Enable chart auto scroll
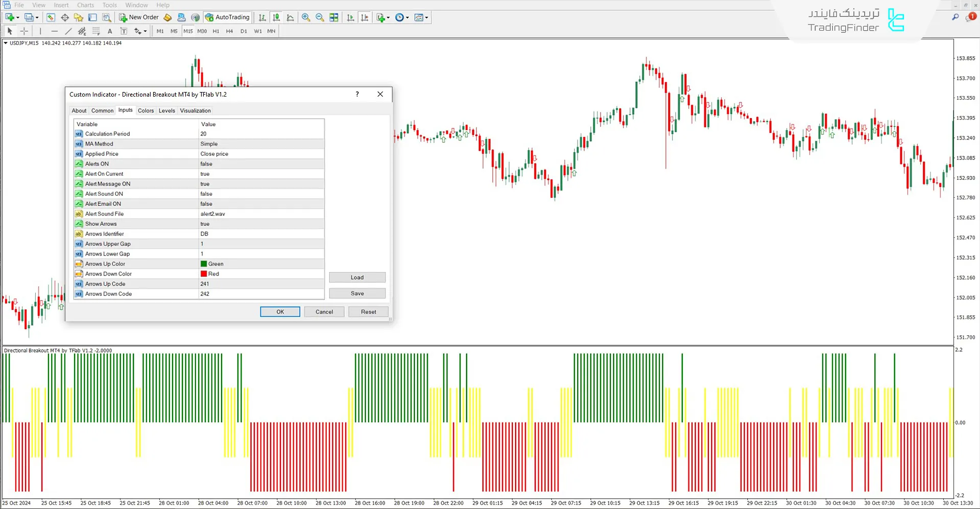This screenshot has height=509, width=980. click(x=350, y=17)
